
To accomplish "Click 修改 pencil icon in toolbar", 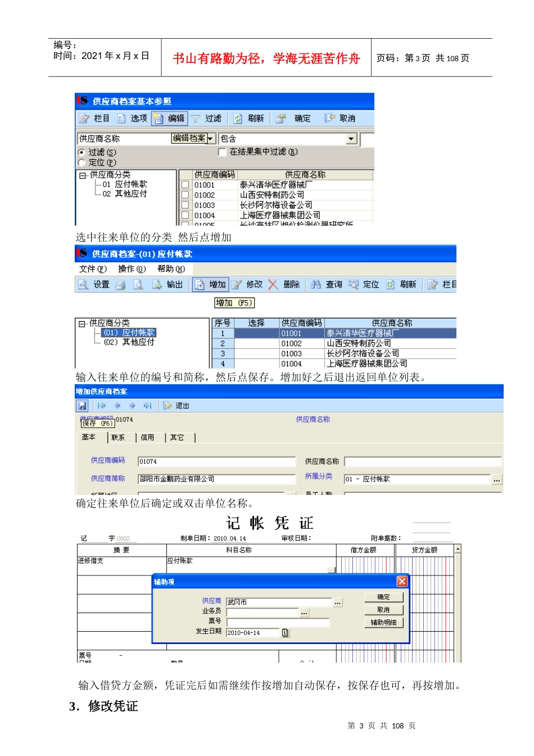I will (237, 285).
